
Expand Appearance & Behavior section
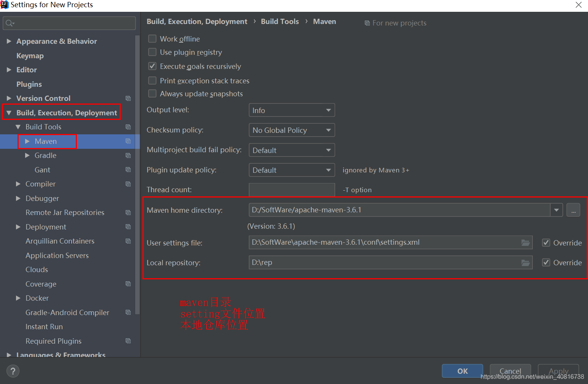[9, 41]
